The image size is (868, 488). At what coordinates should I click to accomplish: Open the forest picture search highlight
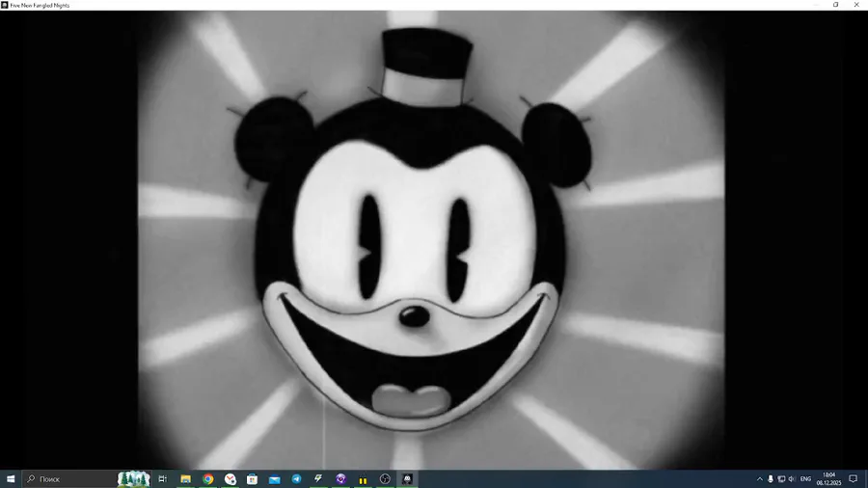[133, 479]
